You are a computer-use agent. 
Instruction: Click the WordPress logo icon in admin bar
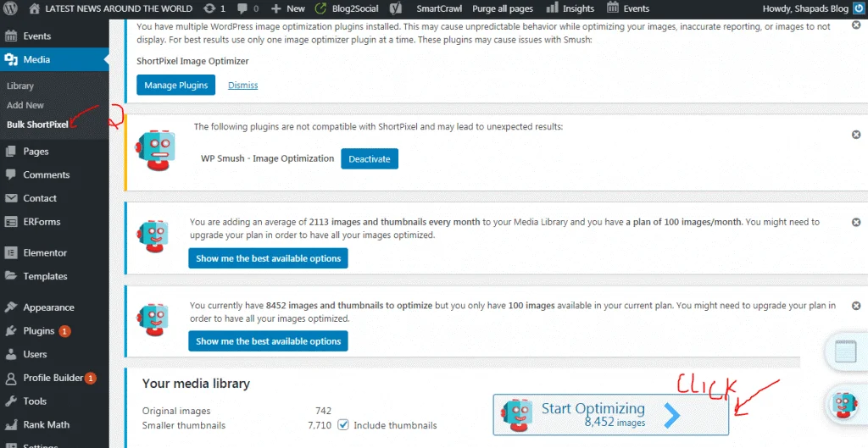point(12,8)
